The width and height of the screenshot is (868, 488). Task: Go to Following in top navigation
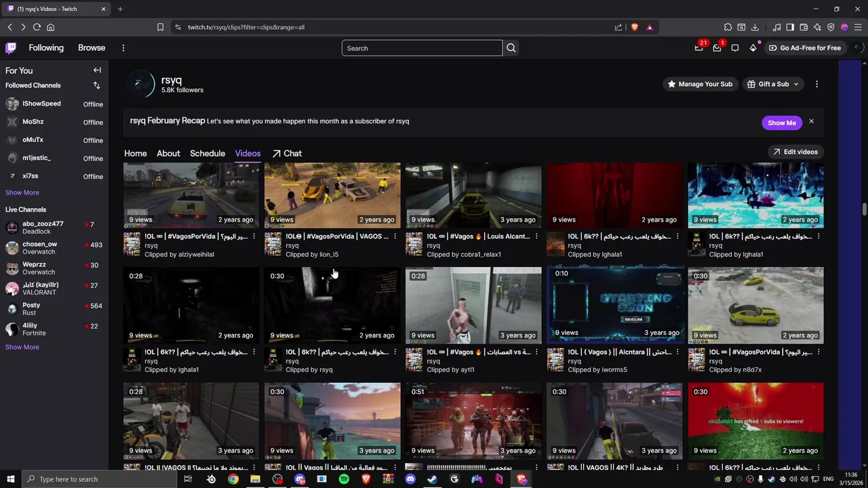click(46, 48)
